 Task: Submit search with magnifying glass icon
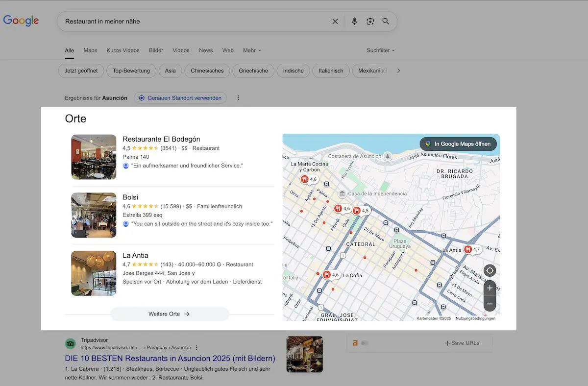(386, 22)
